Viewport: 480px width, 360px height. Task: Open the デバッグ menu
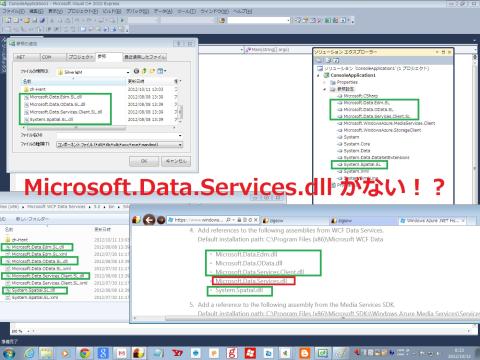point(137,11)
